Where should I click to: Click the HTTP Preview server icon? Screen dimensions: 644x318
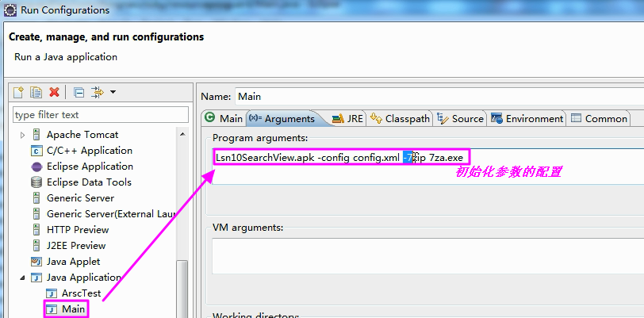(x=36, y=230)
